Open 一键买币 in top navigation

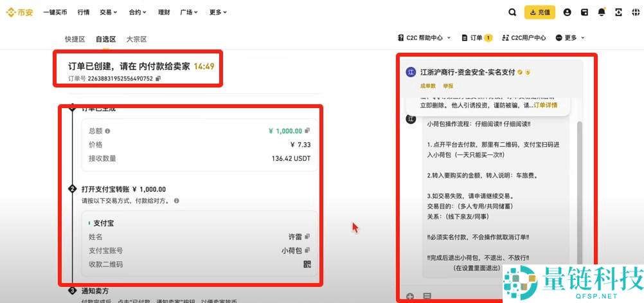(55, 12)
